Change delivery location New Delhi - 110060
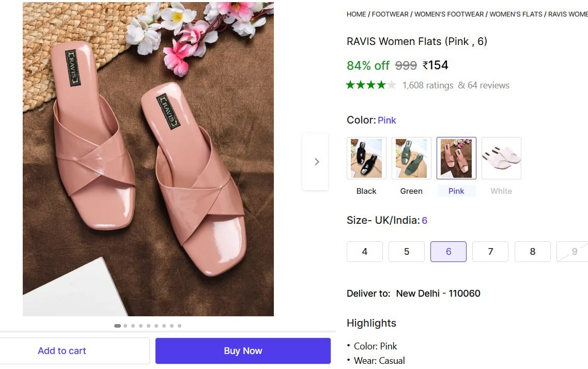The height and width of the screenshot is (369, 588). coord(438,294)
